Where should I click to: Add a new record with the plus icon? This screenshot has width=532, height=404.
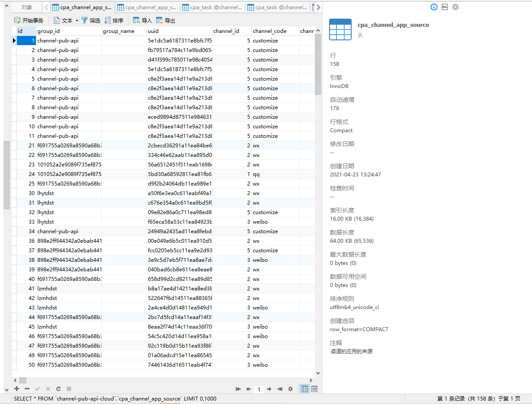click(17, 389)
